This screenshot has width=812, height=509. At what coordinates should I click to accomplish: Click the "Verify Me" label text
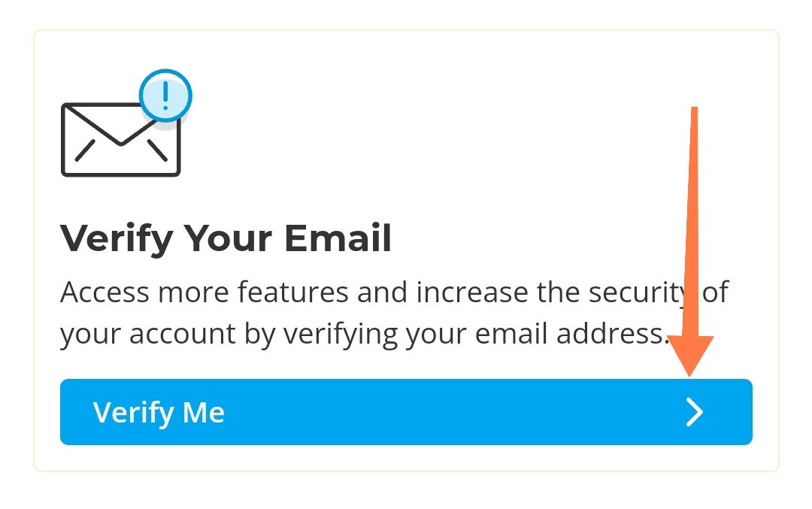(159, 412)
